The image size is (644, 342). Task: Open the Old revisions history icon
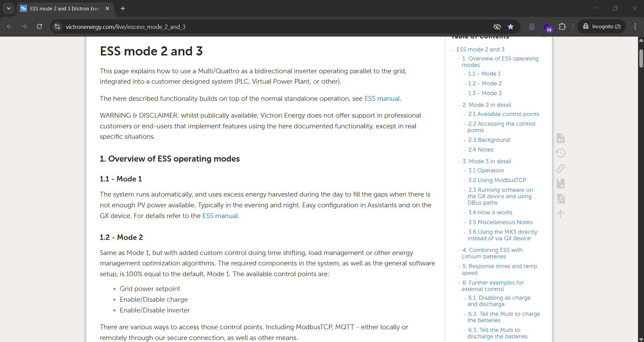click(x=560, y=153)
